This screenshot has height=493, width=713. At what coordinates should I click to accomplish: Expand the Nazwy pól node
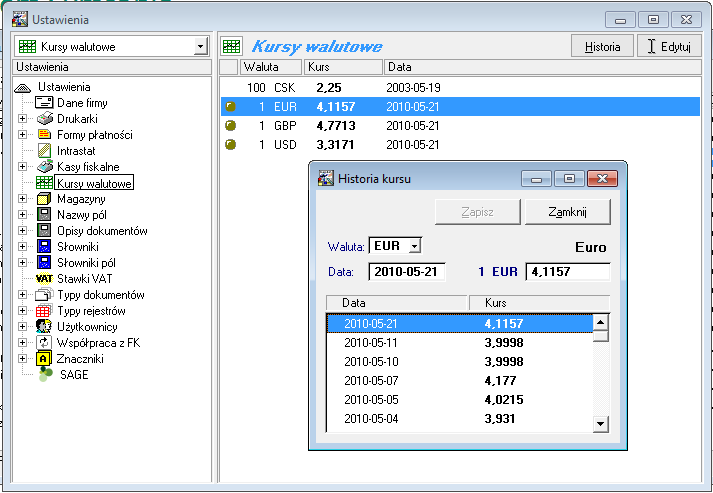coord(22,215)
